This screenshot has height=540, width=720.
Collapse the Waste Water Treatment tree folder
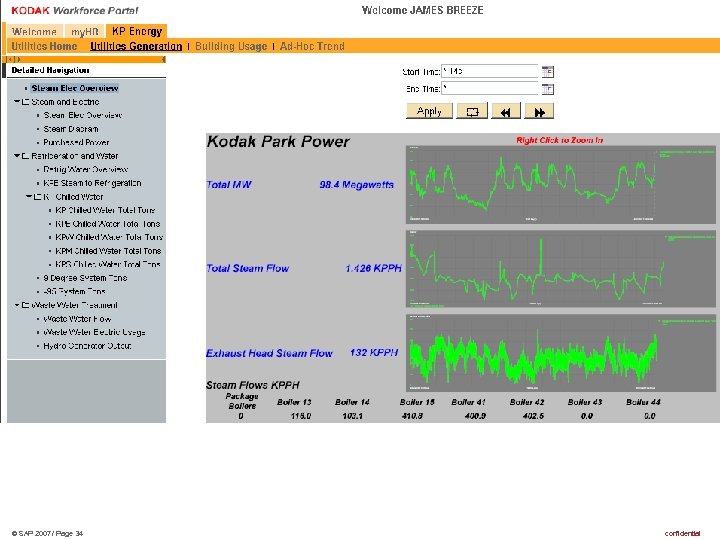click(17, 305)
